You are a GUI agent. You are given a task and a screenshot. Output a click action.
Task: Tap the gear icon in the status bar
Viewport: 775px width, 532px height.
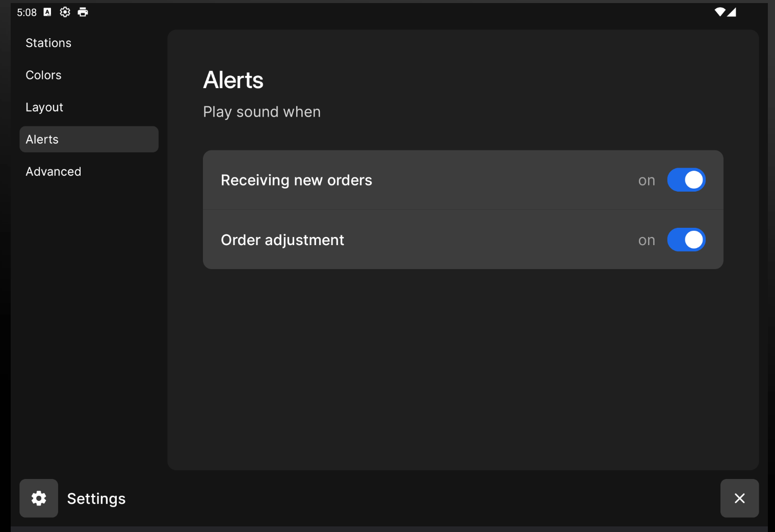65,12
